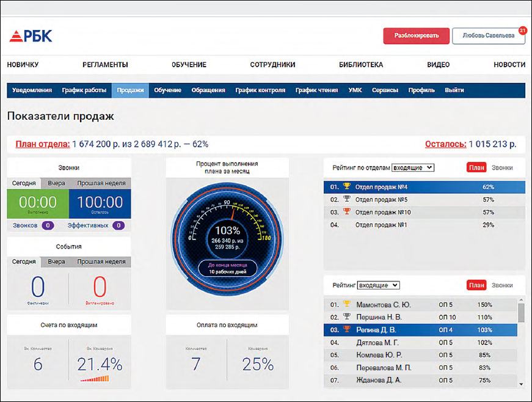Click the purple Звонков counter badge
Image resolution: width=532 pixels, height=402 pixels.
point(48,225)
